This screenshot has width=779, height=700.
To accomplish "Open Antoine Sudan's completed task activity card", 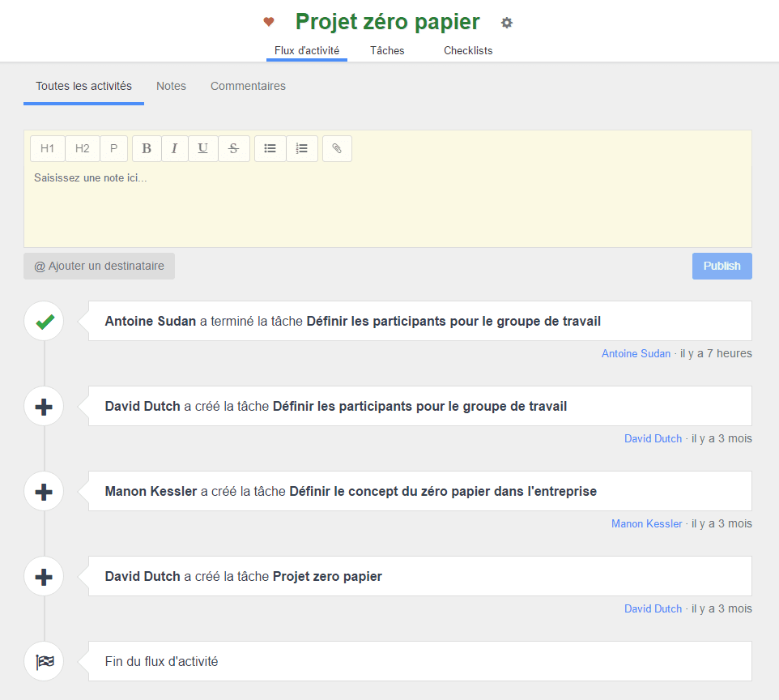I will click(x=419, y=321).
